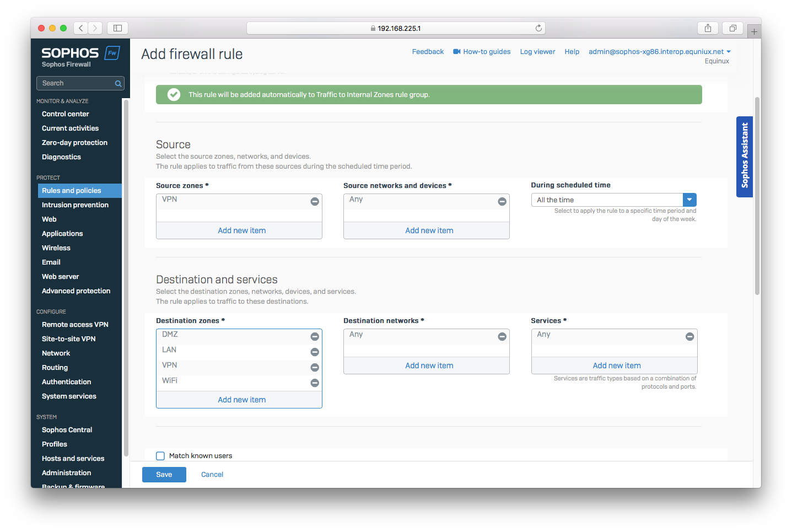Click the Sophos FW logo badge

(x=112, y=52)
